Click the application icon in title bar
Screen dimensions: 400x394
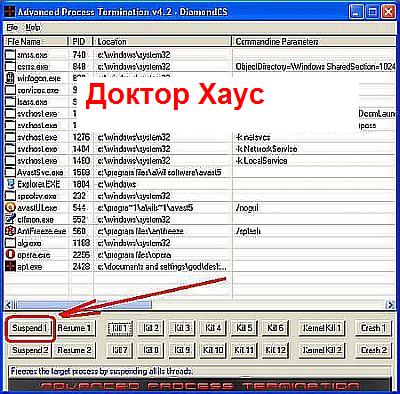tap(9, 12)
